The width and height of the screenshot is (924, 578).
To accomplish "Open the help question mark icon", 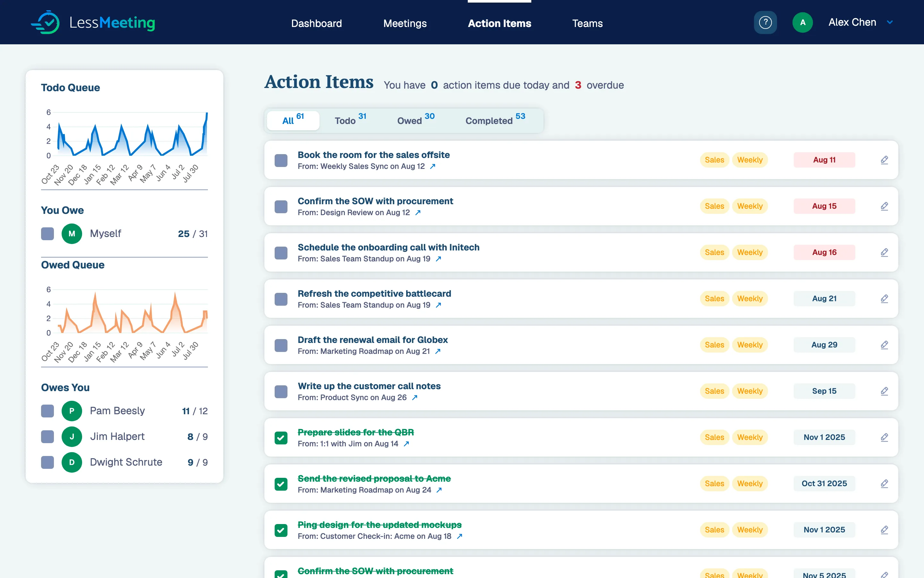I will coord(765,22).
